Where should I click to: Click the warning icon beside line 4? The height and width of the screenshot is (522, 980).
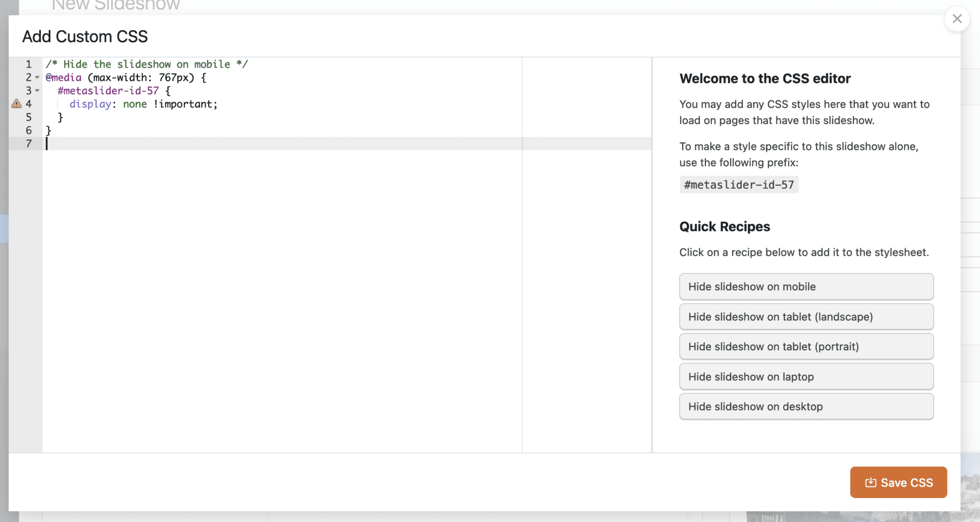[x=16, y=104]
